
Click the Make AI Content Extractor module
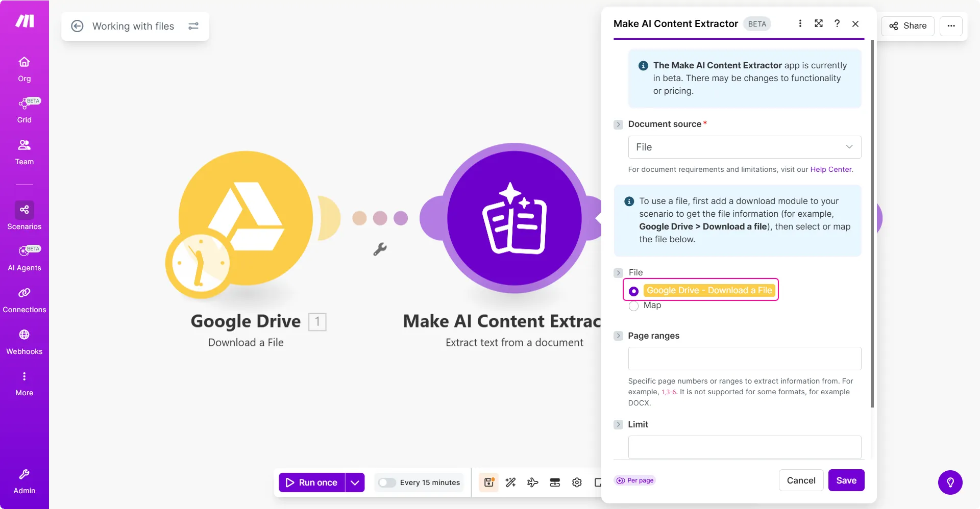pyautogui.click(x=514, y=218)
